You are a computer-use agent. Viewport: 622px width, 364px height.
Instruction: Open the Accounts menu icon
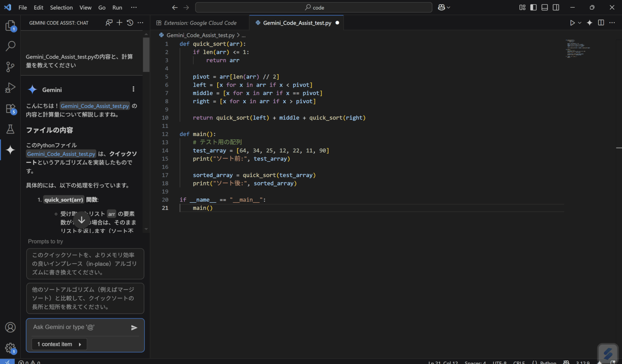tap(10, 327)
